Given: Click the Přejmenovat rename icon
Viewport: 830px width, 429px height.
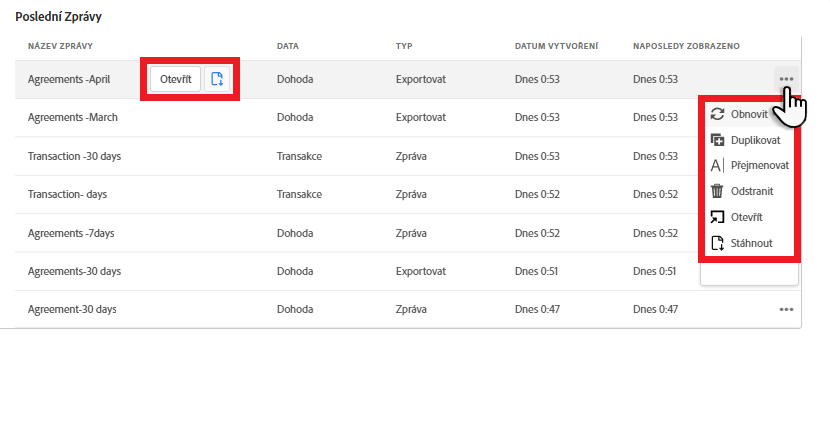Looking at the screenshot, I should coord(716,166).
